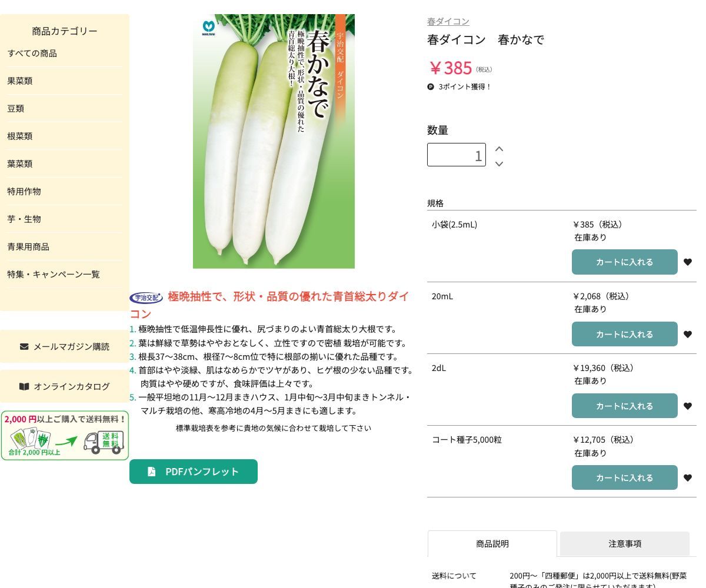
Task: Favorite the コート種子5,000粒 item via heart icon
Action: point(688,477)
